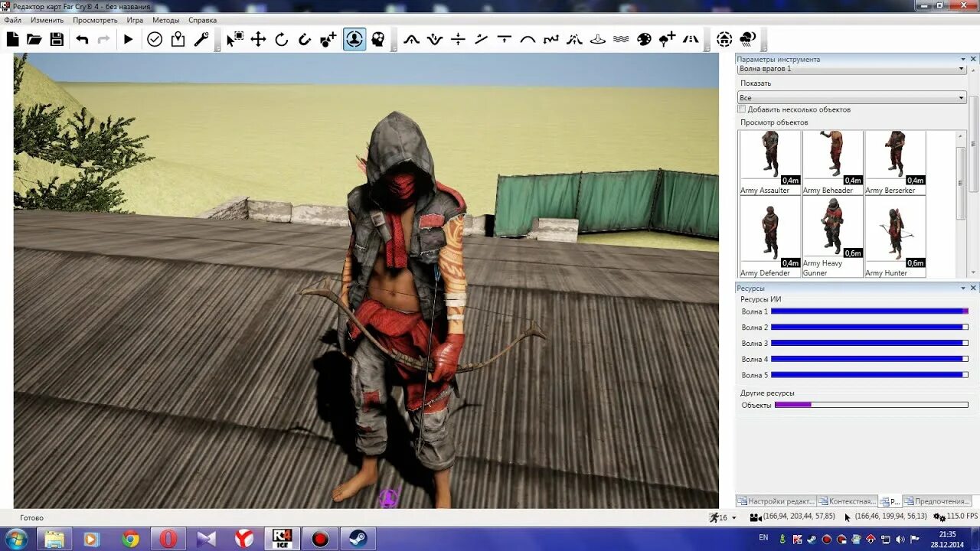Open the map pin publish icon
980x551 pixels.
[178, 39]
